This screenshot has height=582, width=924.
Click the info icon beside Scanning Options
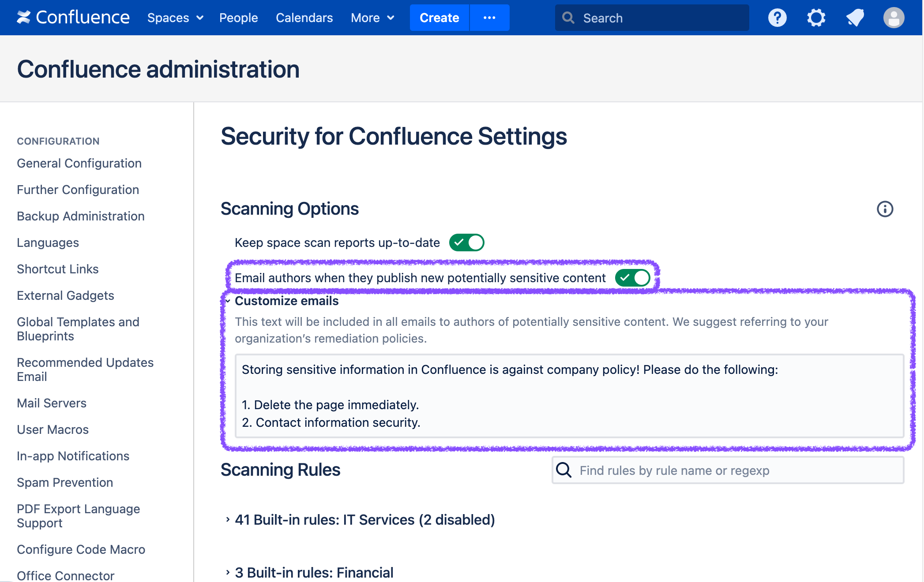click(885, 209)
